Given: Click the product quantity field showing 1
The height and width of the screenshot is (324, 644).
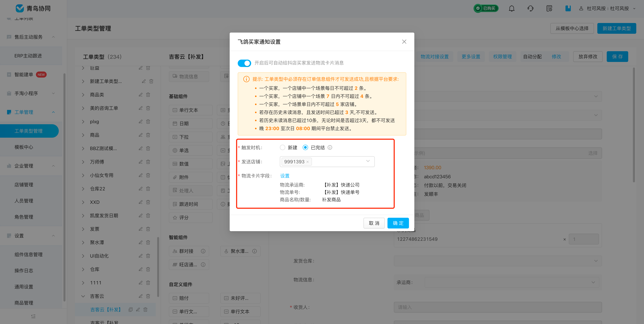Looking at the screenshot, I should (584, 239).
